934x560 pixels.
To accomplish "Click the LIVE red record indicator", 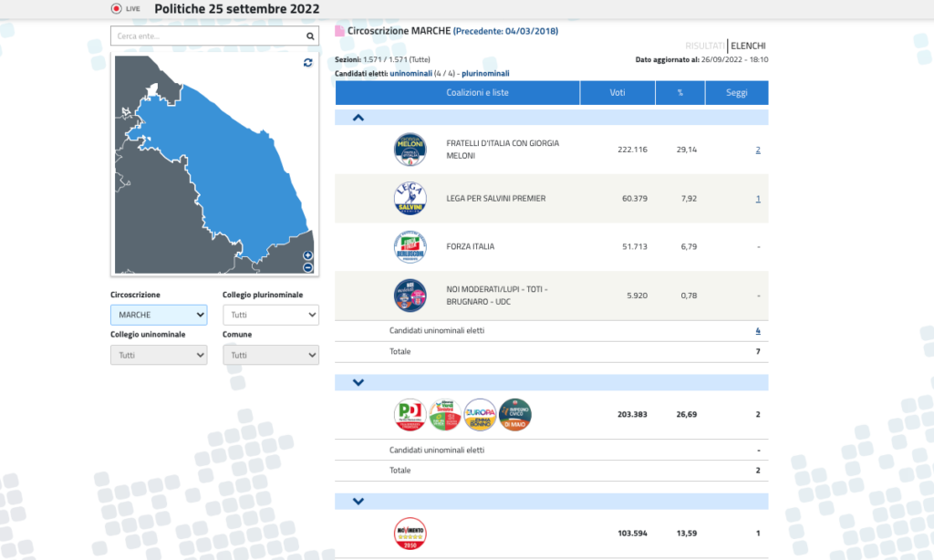I will point(117,8).
